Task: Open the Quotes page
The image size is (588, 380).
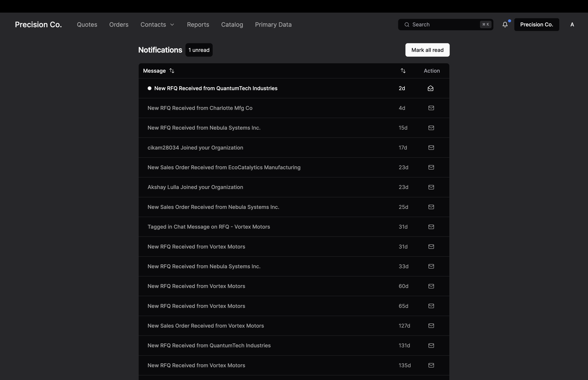Action: point(87,25)
